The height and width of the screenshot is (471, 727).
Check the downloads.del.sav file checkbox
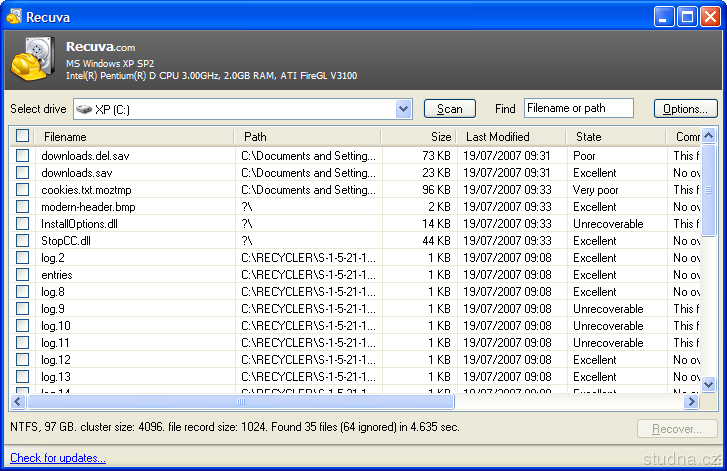(23, 156)
